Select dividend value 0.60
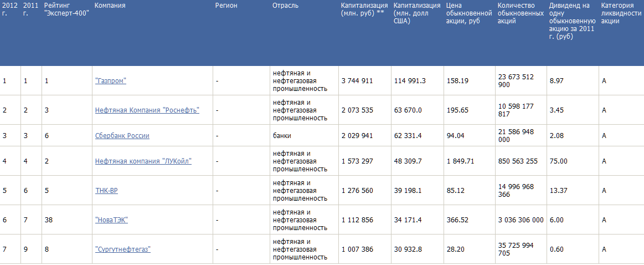This screenshot has width=644, height=265. pos(557,249)
